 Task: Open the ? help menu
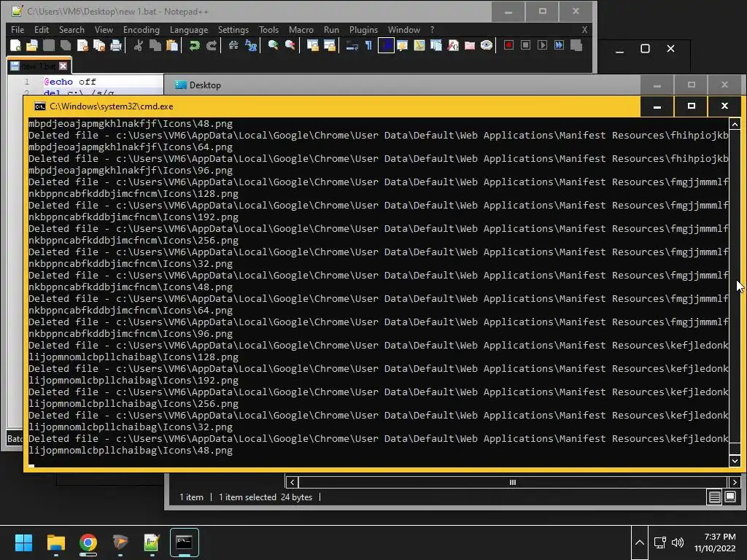(x=432, y=29)
